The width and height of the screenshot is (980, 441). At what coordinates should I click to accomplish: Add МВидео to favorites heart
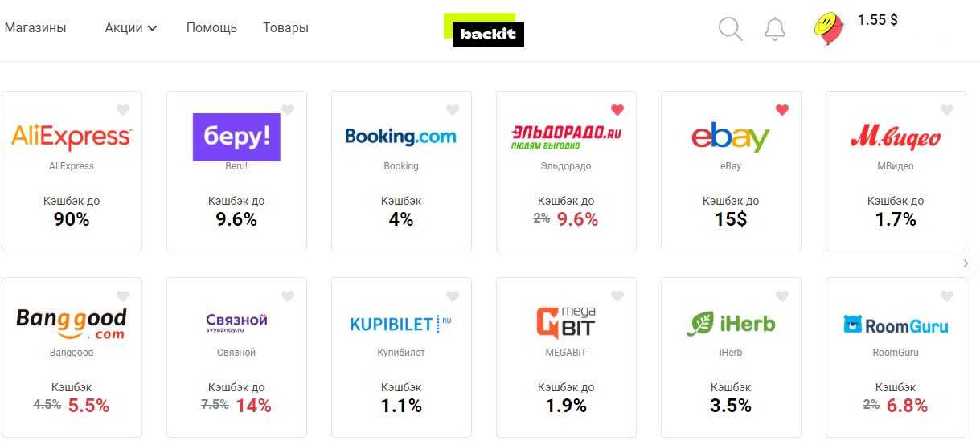click(x=947, y=110)
